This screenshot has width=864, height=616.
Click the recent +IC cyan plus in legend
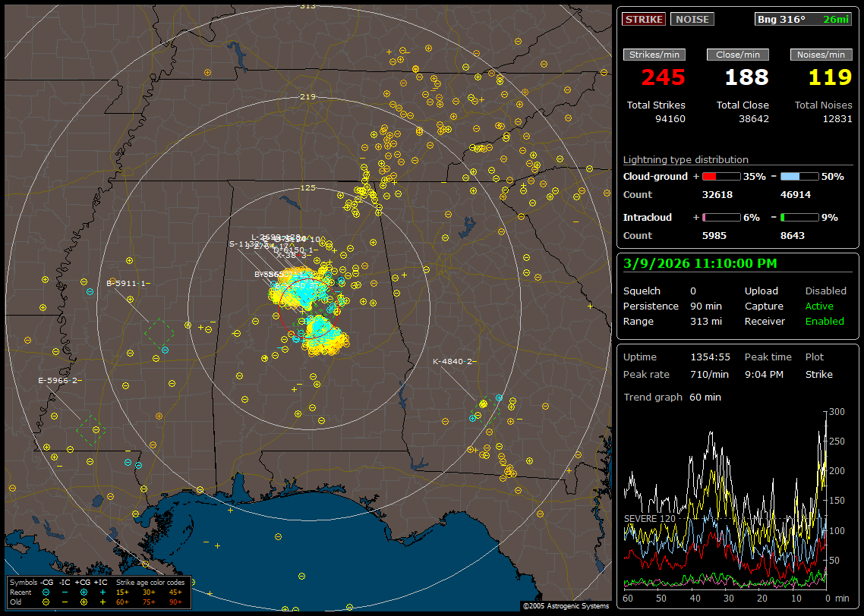point(102,592)
